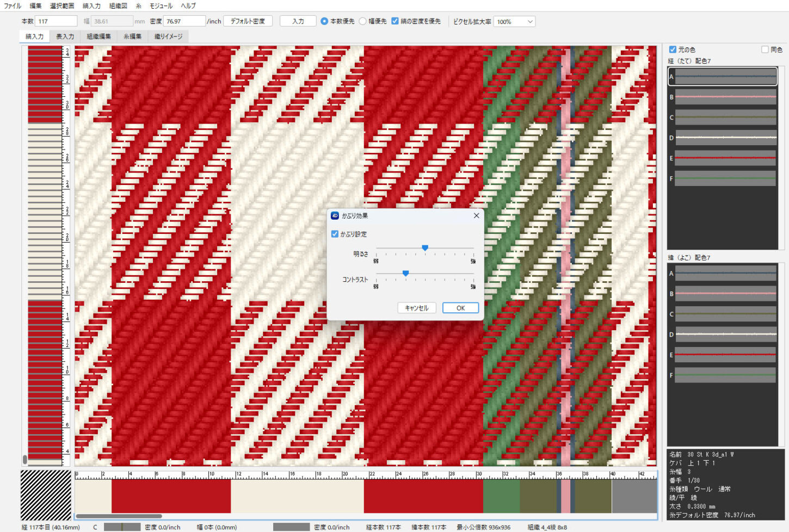
Task: Toggle the 縞の密度を優先 checkbox
Action: click(395, 21)
